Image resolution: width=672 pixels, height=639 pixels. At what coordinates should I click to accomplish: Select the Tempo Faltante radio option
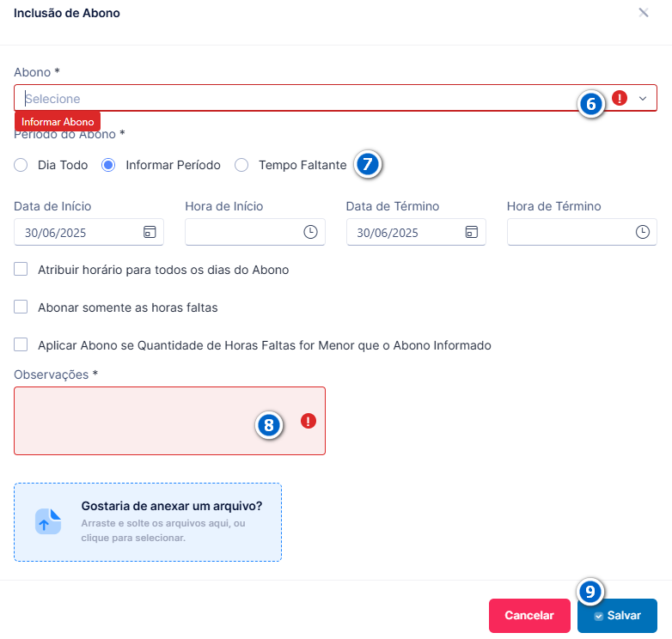coord(241,165)
